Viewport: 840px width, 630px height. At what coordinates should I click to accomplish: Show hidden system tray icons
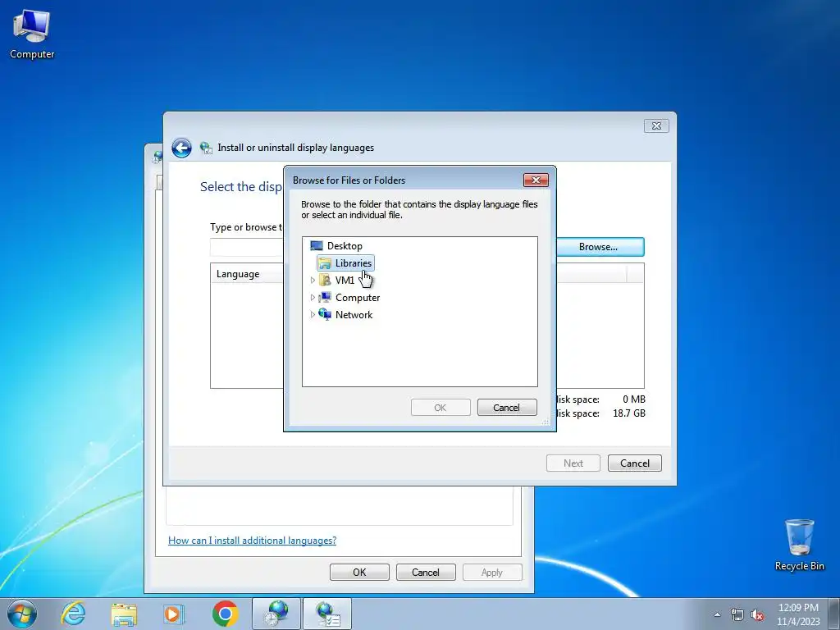717,614
